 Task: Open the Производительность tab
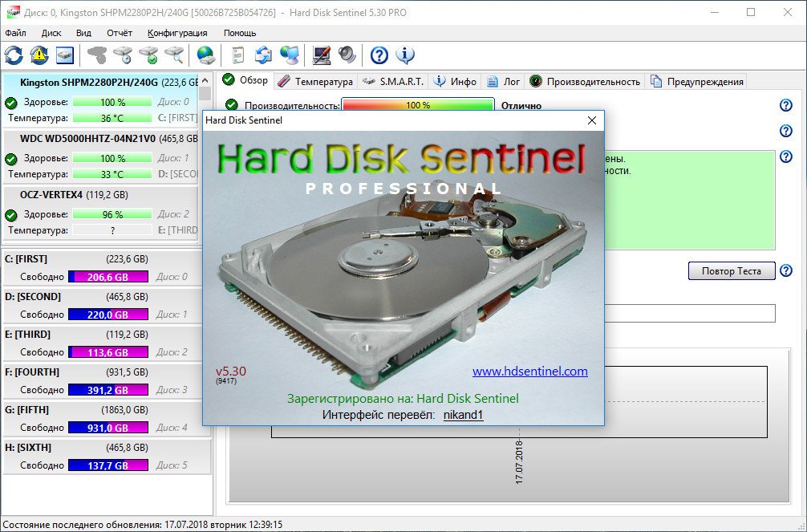585,81
